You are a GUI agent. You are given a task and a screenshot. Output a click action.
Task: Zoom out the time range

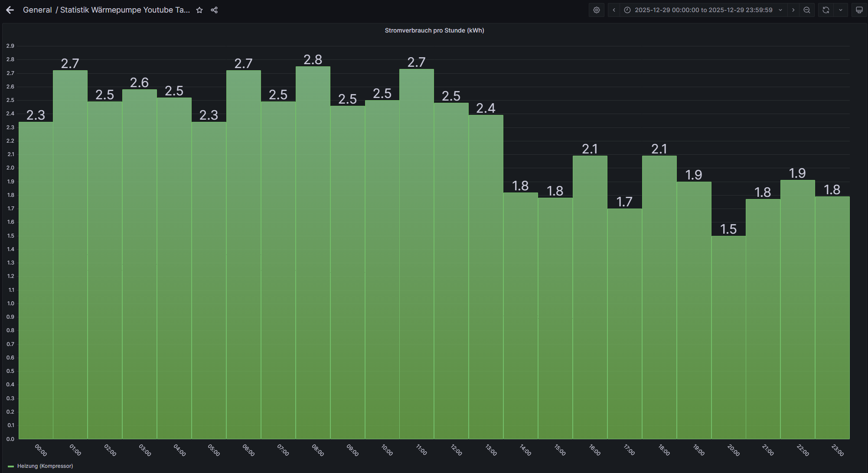pos(807,10)
